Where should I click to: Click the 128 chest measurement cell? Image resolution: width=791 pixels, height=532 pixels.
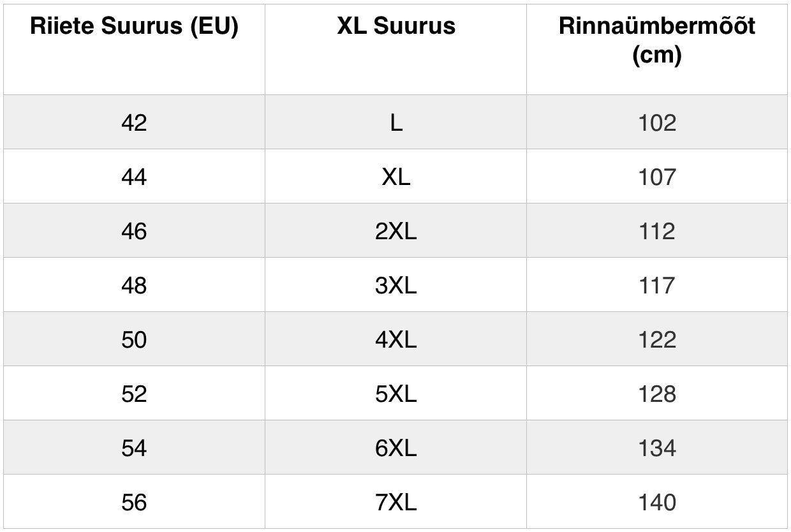657,394
